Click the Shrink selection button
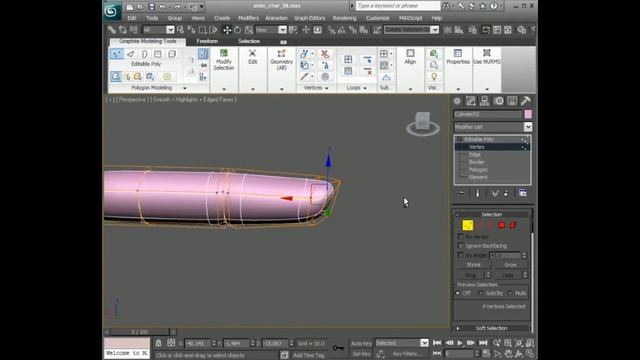This screenshot has width=640, height=360. click(473, 265)
